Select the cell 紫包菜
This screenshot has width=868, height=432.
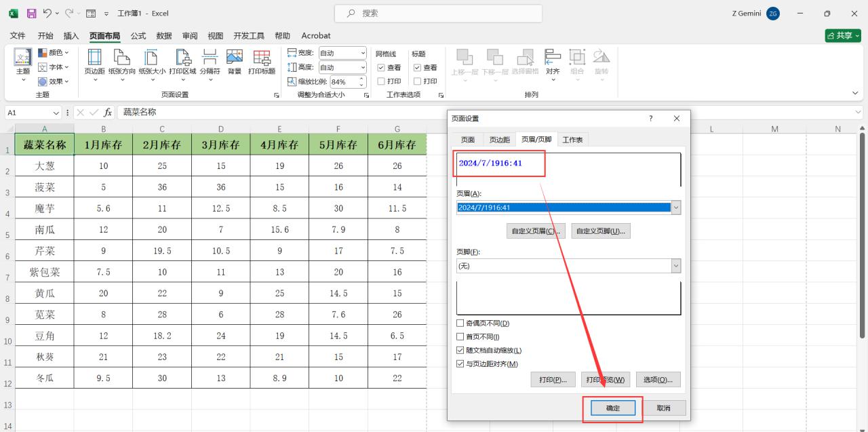point(45,273)
